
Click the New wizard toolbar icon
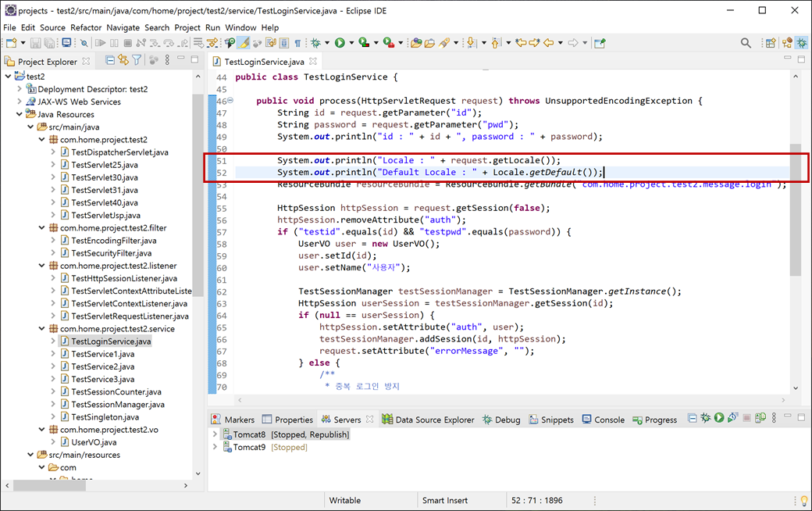tap(12, 43)
